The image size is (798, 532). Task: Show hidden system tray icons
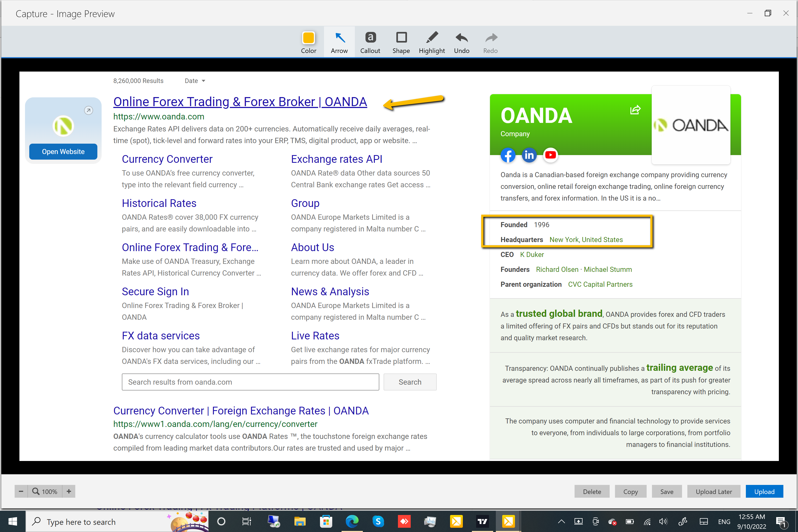click(561, 521)
